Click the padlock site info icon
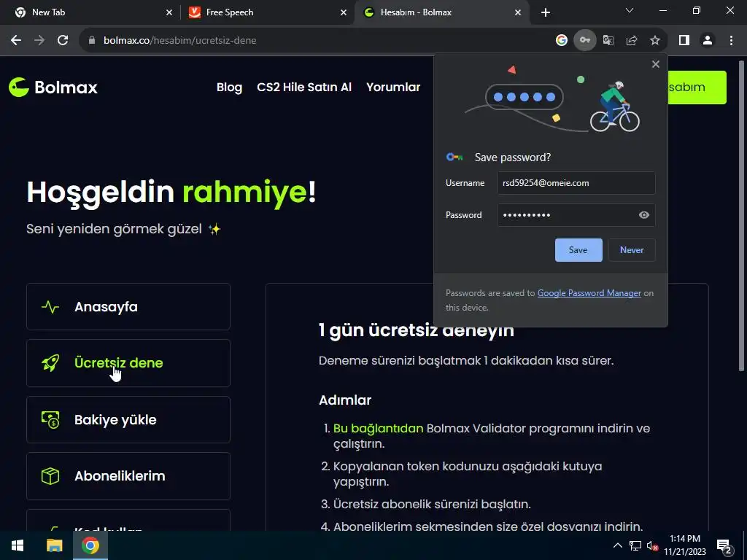 tap(92, 41)
